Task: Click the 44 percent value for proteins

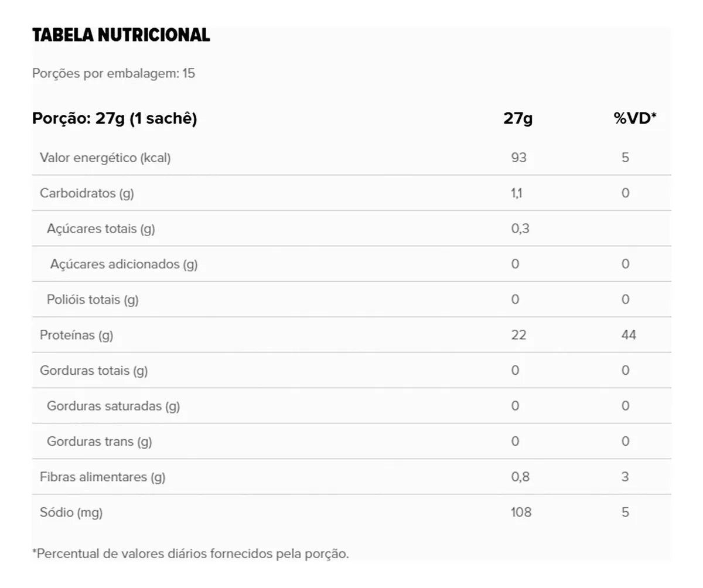Action: (x=629, y=335)
